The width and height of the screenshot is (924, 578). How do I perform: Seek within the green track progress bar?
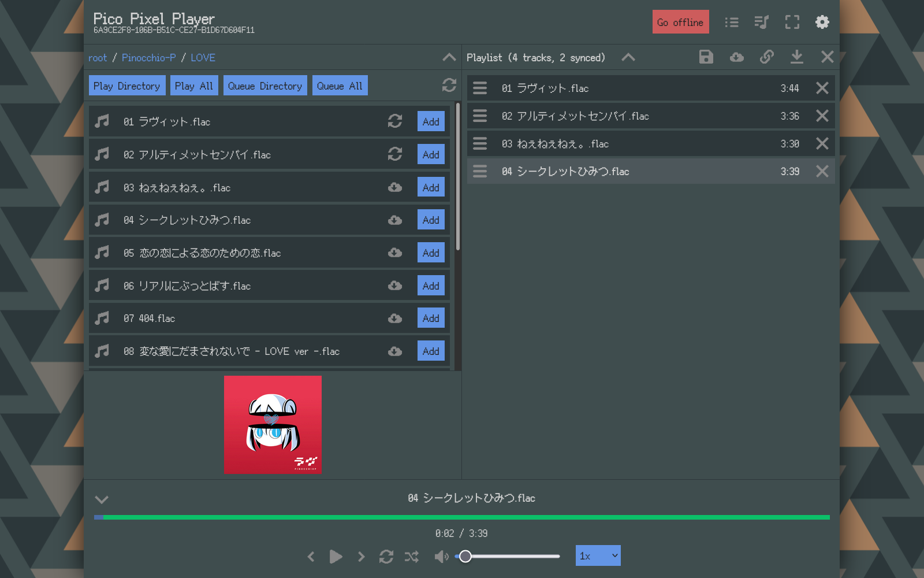coord(462,517)
